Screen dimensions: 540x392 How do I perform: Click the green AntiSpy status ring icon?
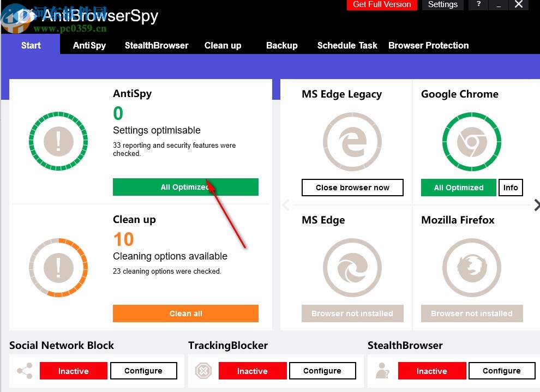click(x=58, y=142)
